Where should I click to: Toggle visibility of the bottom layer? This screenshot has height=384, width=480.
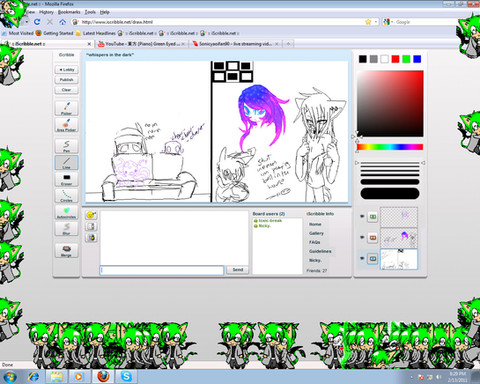click(362, 258)
